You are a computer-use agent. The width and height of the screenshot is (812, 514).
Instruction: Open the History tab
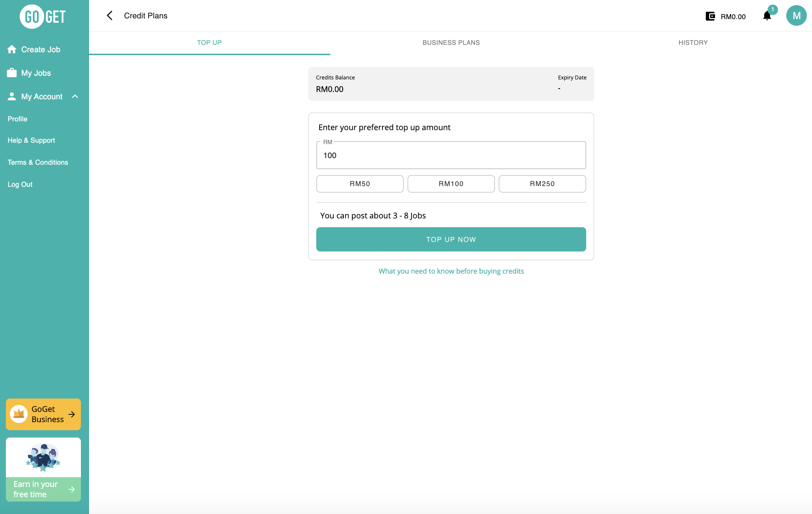tap(693, 43)
